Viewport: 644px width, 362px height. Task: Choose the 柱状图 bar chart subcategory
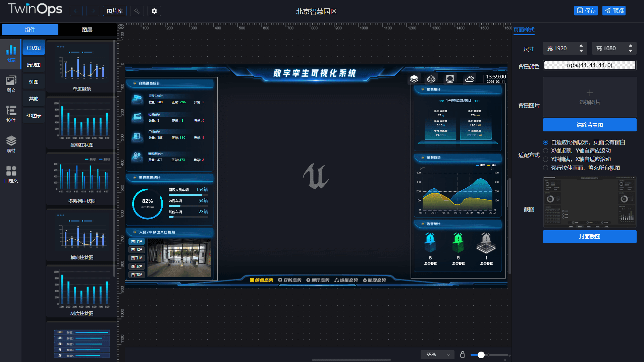[34, 48]
